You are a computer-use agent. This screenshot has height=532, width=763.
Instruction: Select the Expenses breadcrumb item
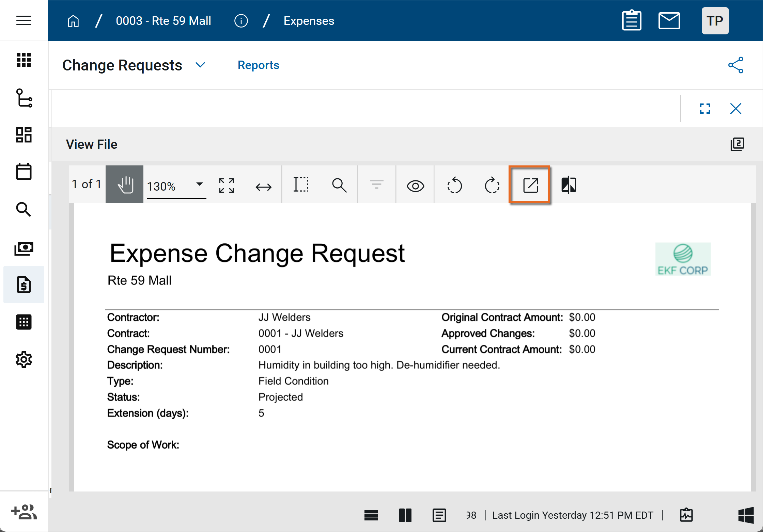point(309,21)
